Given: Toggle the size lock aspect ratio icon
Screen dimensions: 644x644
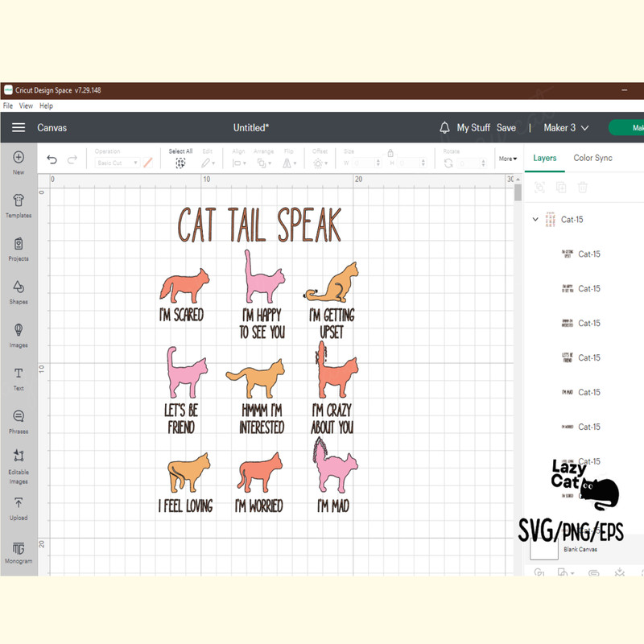Looking at the screenshot, I should (x=390, y=152).
